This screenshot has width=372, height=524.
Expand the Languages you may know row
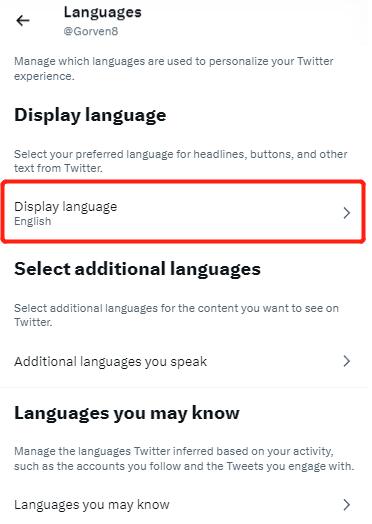pyautogui.click(x=183, y=505)
